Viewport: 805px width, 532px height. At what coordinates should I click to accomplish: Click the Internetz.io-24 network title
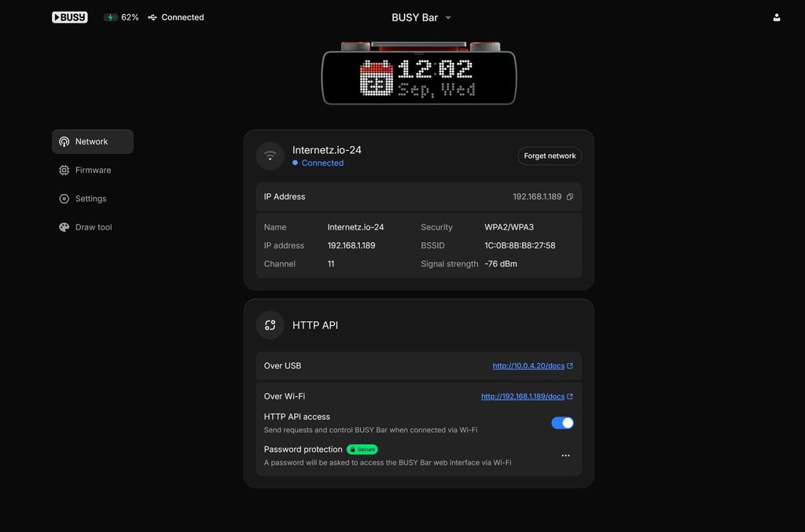(326, 150)
